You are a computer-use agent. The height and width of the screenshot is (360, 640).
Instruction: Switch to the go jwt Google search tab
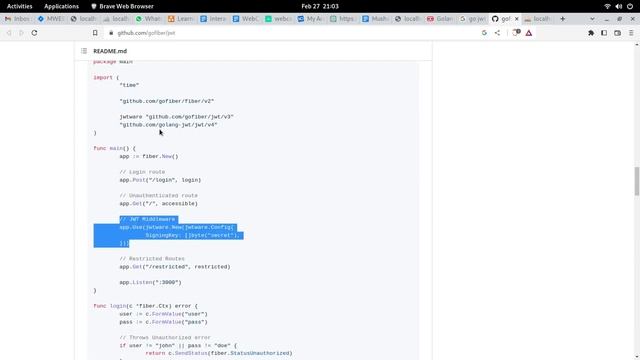pyautogui.click(x=473, y=19)
